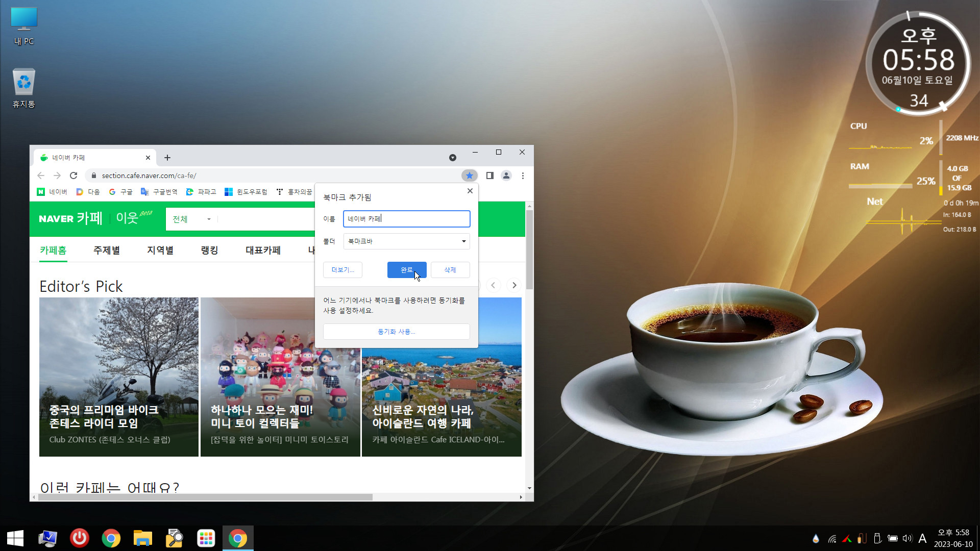Select the 랭킹 tab
The height and width of the screenshot is (551, 980).
coord(209,251)
